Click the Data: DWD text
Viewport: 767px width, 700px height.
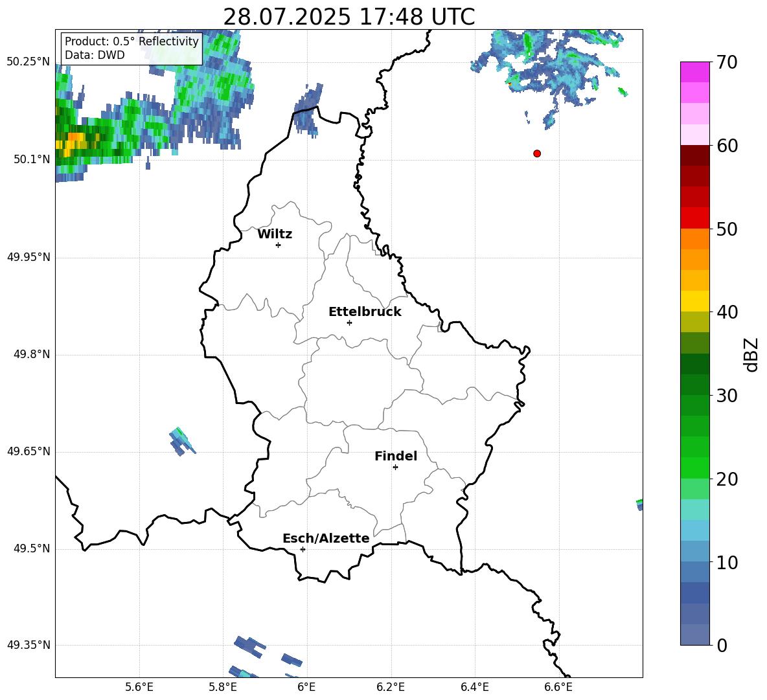tap(95, 55)
